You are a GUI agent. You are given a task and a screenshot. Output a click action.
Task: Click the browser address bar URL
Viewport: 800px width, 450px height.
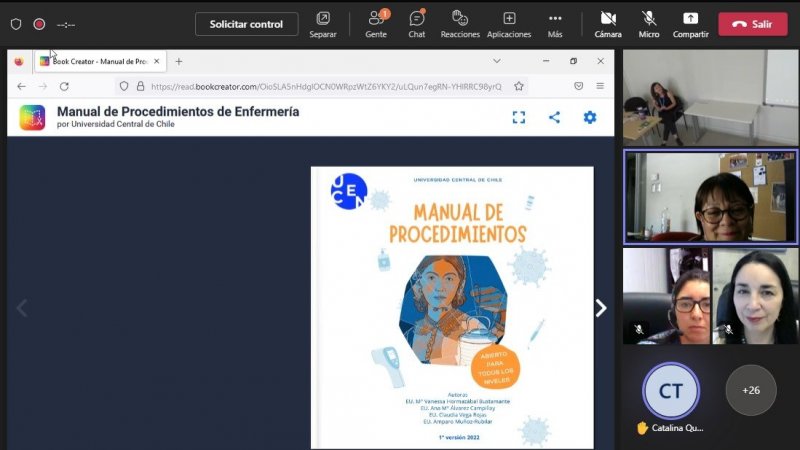[325, 86]
